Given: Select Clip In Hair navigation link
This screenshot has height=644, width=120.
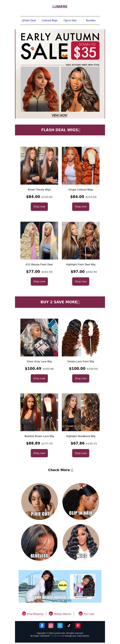Looking at the screenshot, I should tap(70, 21).
